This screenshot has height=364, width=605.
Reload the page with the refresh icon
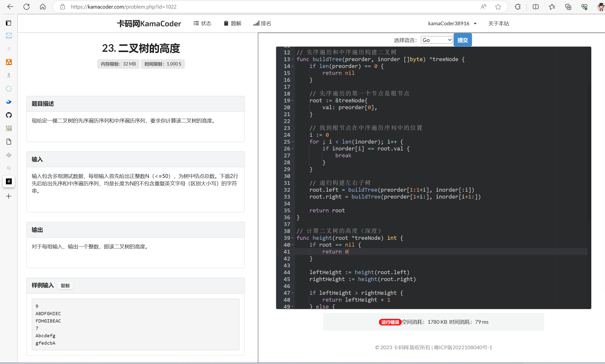click(27, 7)
